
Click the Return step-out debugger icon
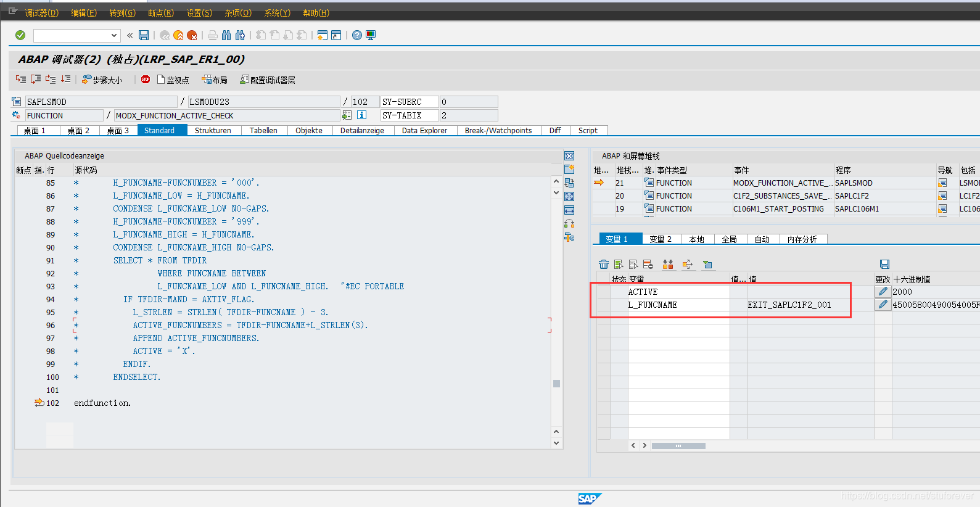(x=51, y=80)
